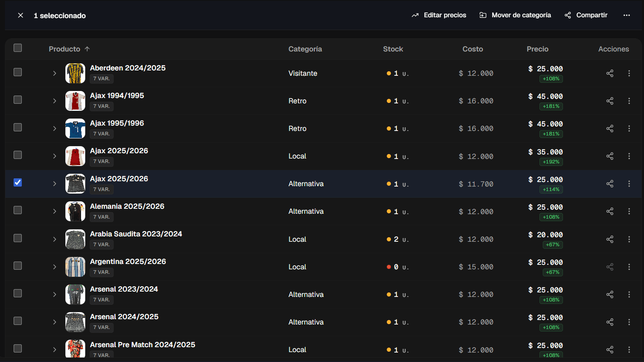Open the actions menu for Argentina 2025/2026
Viewport: 644px width, 362px height.
pos(629,267)
